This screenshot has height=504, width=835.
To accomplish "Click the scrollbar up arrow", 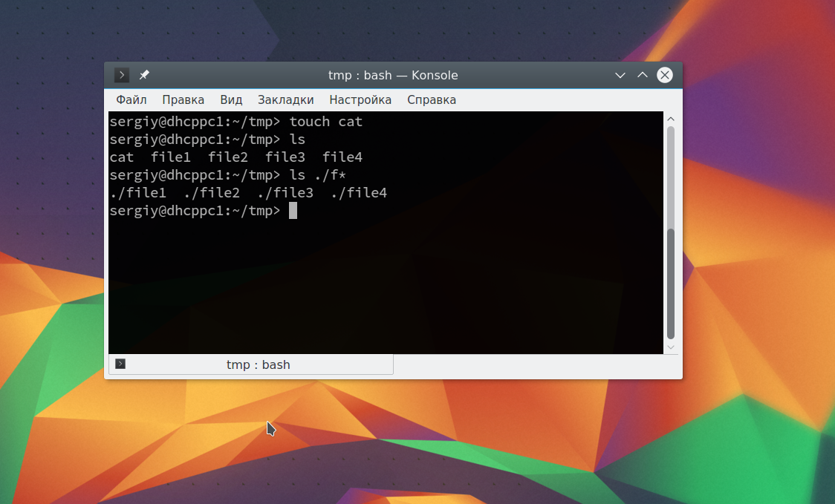I will (x=671, y=119).
